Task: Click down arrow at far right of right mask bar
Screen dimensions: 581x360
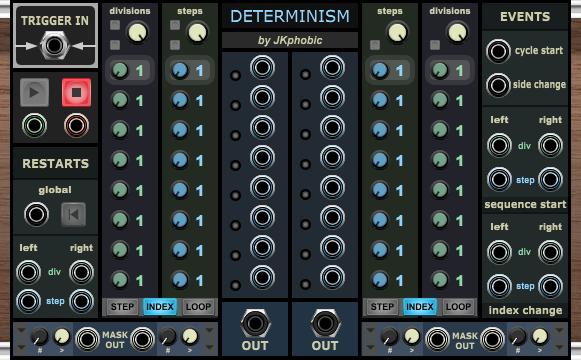Action: point(559,347)
